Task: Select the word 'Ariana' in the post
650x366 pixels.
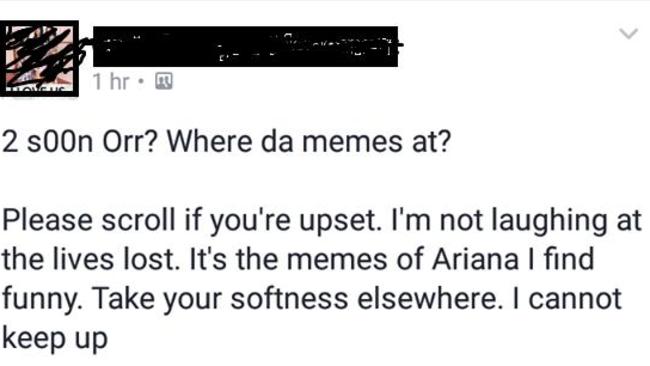Action: pyautogui.click(x=475, y=259)
